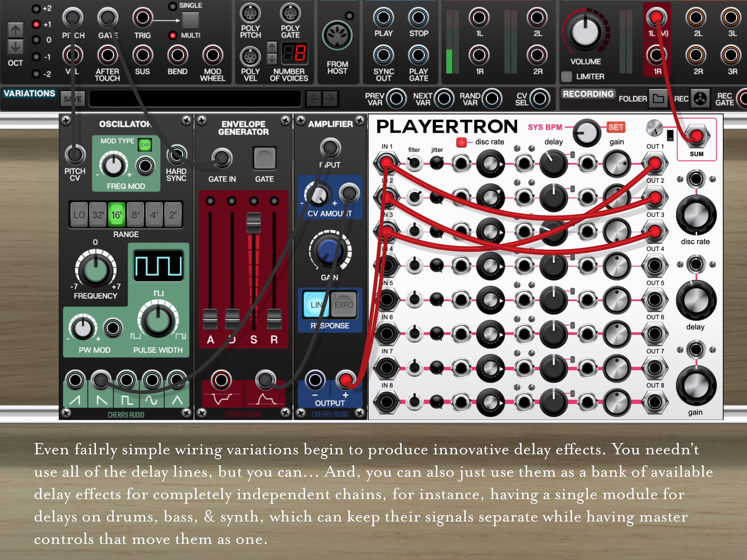Toggle the Playertron disc rate red button
This screenshot has width=747, height=560.
click(461, 142)
